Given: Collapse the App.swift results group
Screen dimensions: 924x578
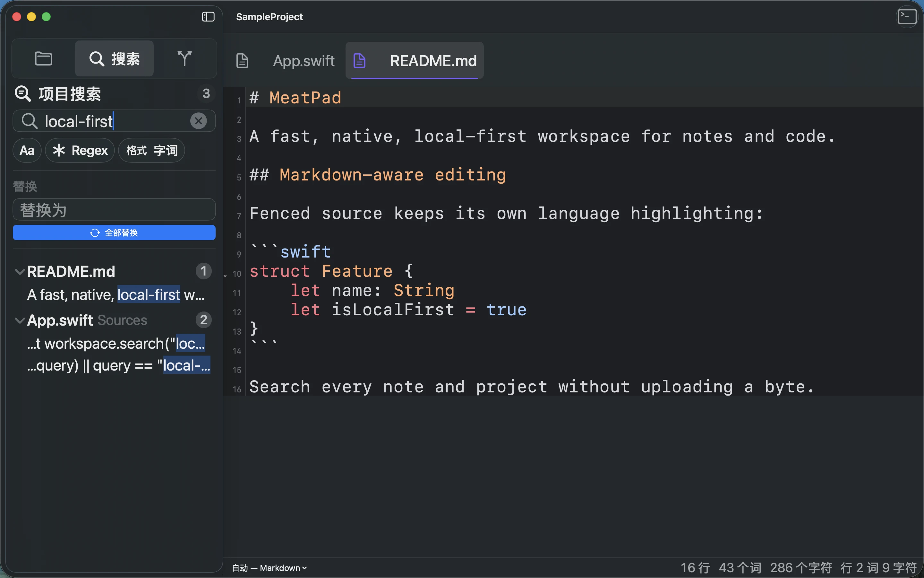Looking at the screenshot, I should coord(20,320).
